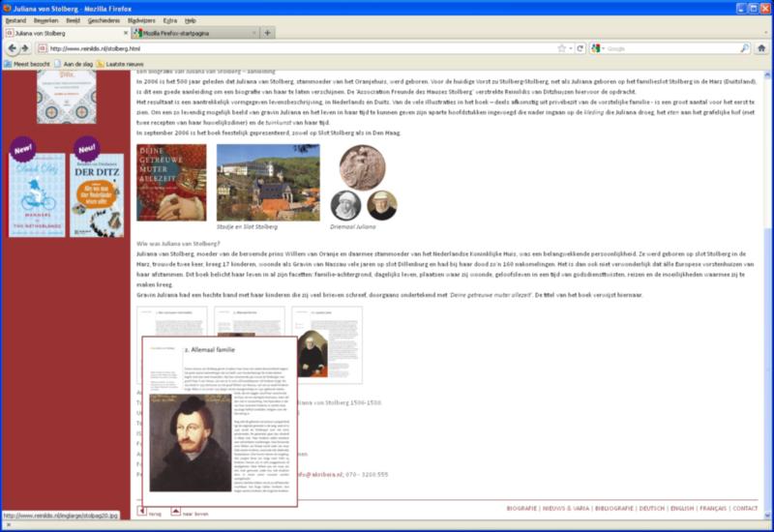Open the Bewerken menu

(45, 20)
